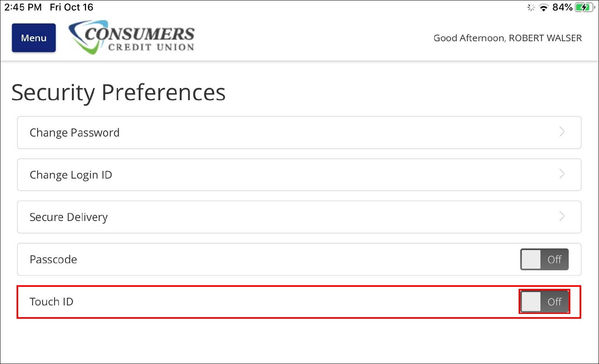Tap the Fri Oct 16 date
Image resolution: width=599 pixels, height=364 pixels.
tap(71, 7)
